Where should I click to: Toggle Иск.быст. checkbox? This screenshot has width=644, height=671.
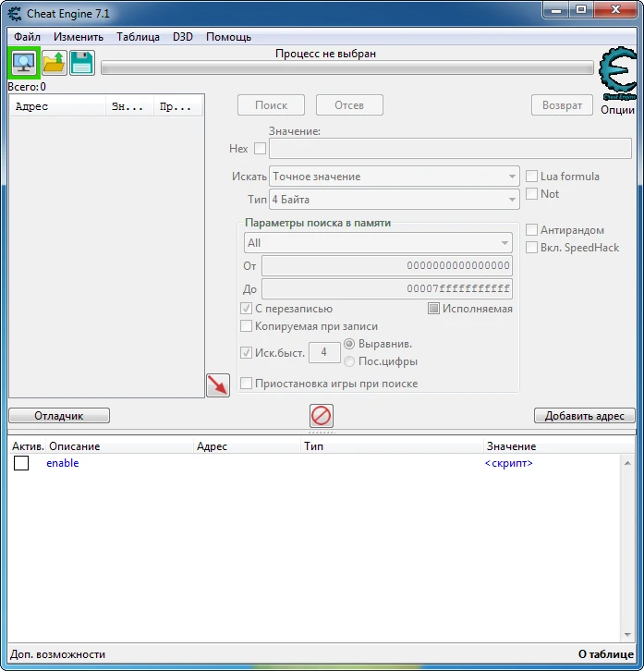coord(246,353)
